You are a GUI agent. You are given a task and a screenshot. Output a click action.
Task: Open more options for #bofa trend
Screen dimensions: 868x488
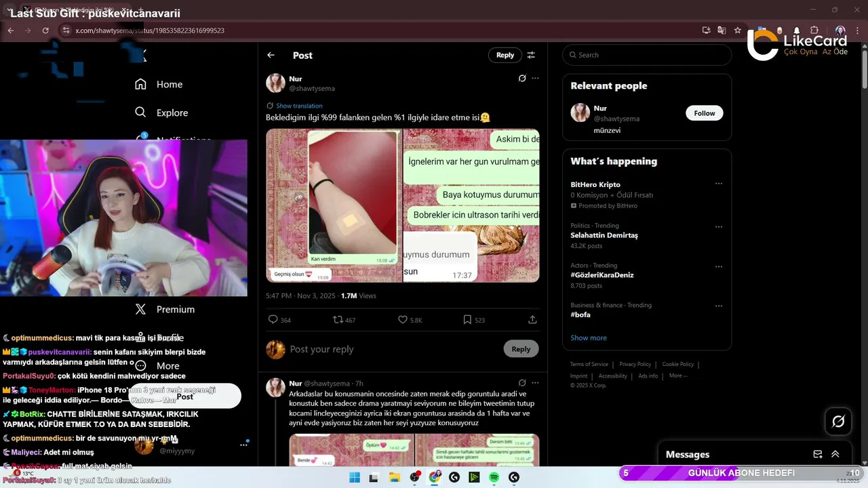[719, 306]
